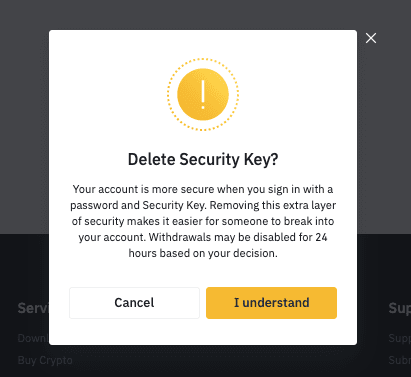The height and width of the screenshot is (377, 411).
Task: Confirm deletion with "I understand"
Action: (x=271, y=303)
